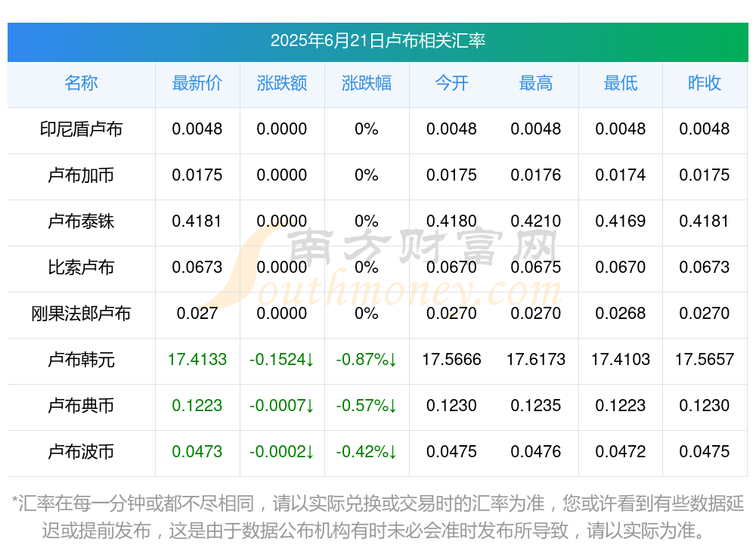Click the '涨跌幅' column header
This screenshot has height=554, width=756.
coord(367,83)
